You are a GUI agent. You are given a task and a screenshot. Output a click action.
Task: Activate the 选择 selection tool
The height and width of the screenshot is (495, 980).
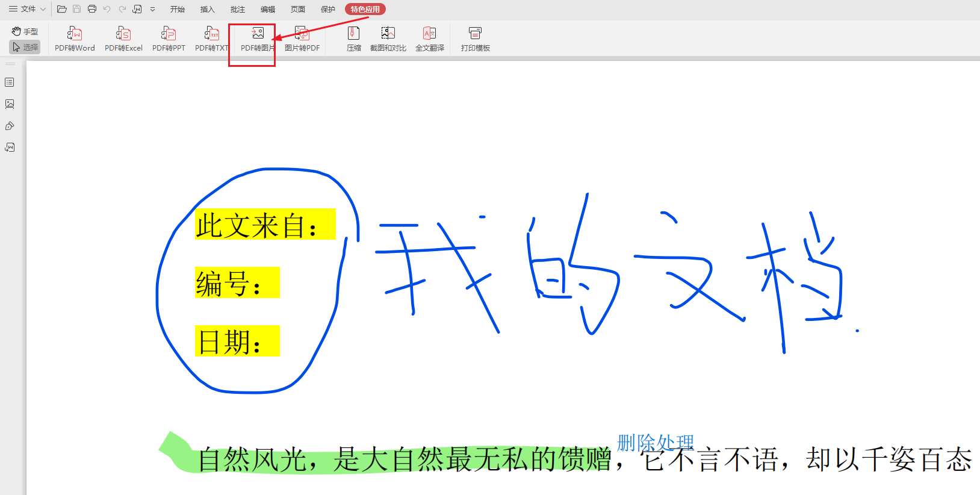[x=25, y=47]
